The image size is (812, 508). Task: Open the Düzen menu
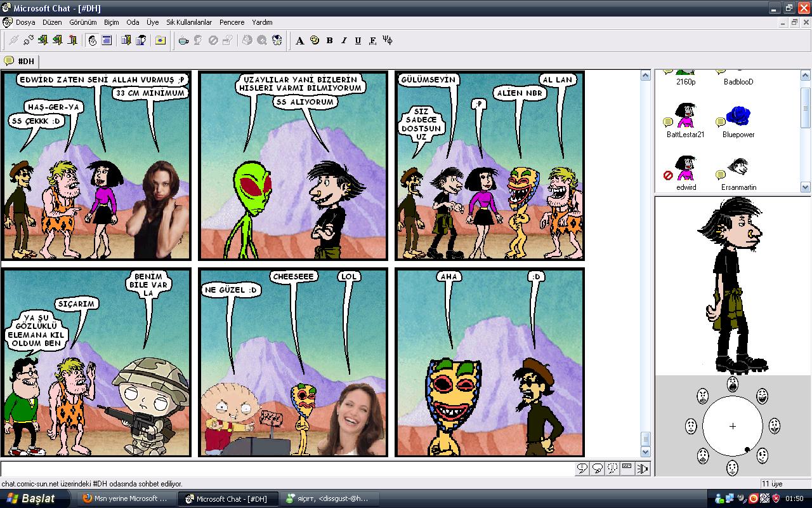click(52, 22)
